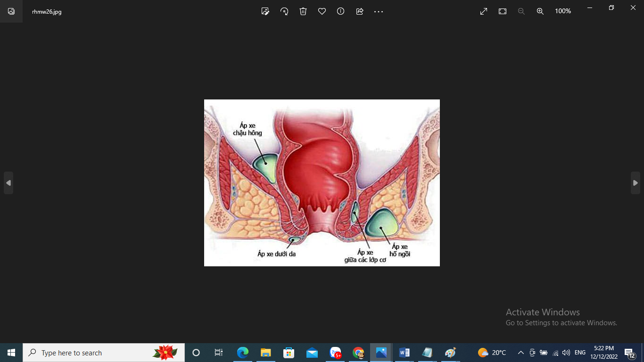
Task: Click the Share icon in toolbar
Action: click(360, 11)
